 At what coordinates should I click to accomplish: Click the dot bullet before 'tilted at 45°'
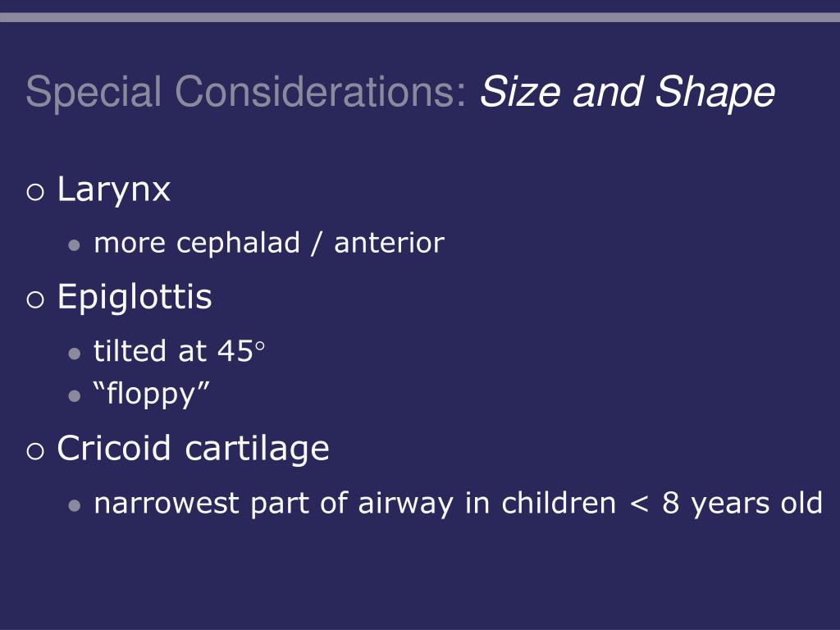coord(75,354)
